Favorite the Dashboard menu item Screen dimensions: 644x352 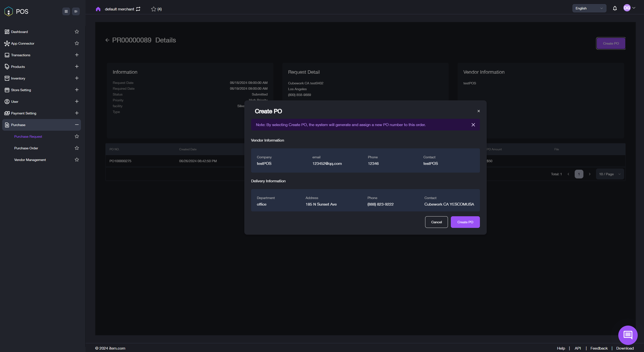tap(77, 32)
